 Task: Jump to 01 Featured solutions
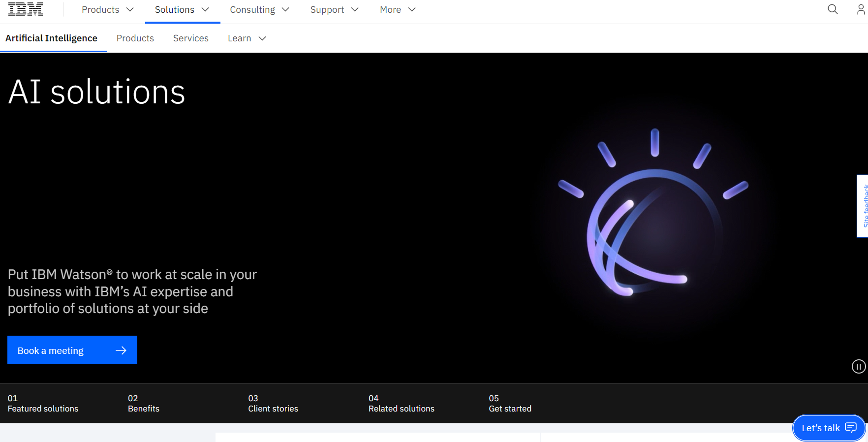tap(43, 403)
